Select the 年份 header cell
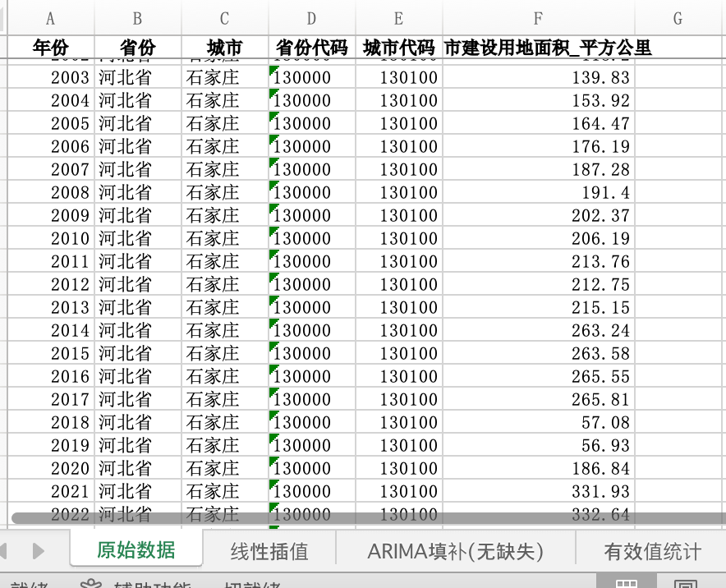Viewport: 726px width, 588px height. pyautogui.click(x=51, y=48)
